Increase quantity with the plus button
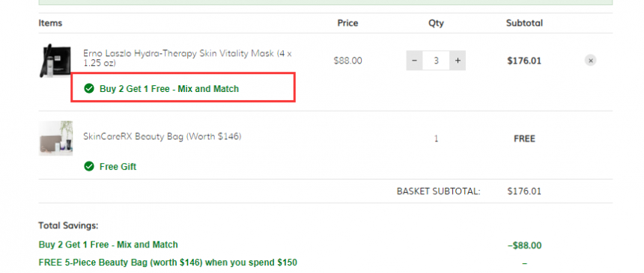The height and width of the screenshot is (273, 644). [x=458, y=61]
